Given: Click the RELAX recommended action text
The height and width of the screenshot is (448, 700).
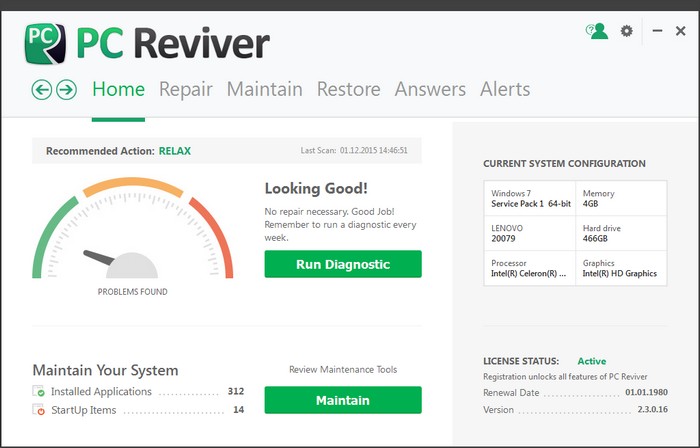Looking at the screenshot, I should click(175, 151).
